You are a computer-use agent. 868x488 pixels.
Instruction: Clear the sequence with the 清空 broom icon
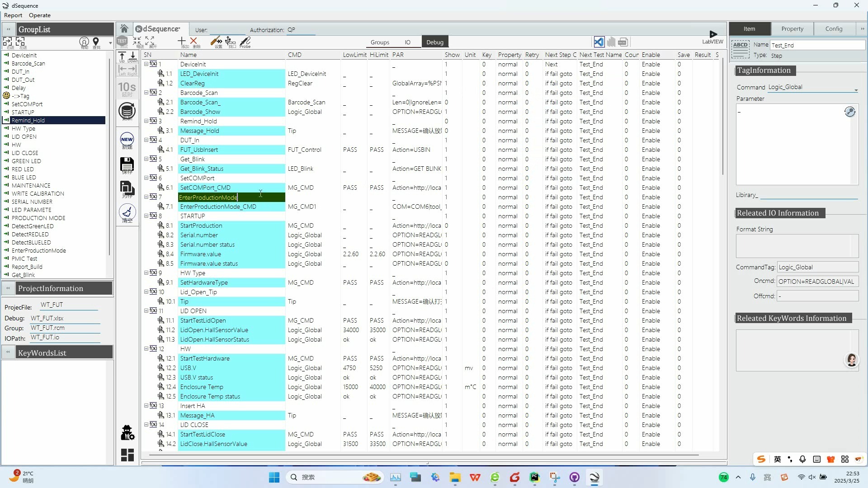click(x=127, y=212)
